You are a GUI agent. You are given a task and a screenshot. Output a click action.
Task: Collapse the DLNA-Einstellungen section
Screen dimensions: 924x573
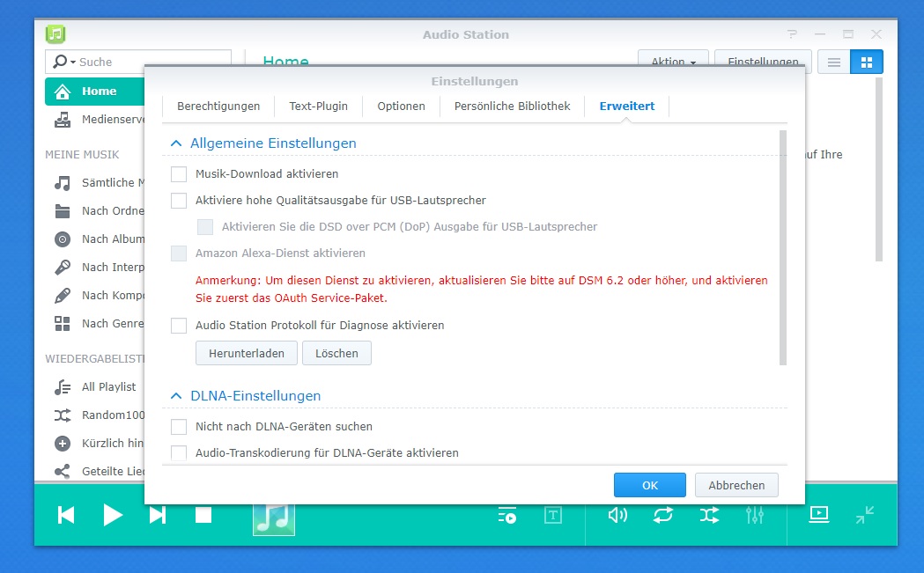pos(176,396)
